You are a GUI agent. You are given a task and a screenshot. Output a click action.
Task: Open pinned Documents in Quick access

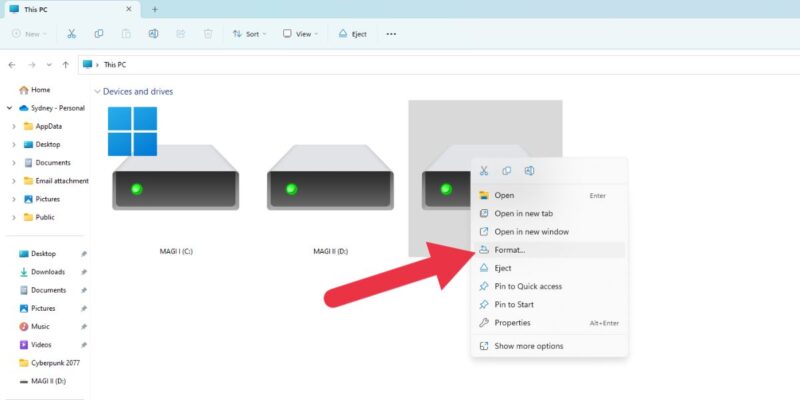click(x=42, y=290)
